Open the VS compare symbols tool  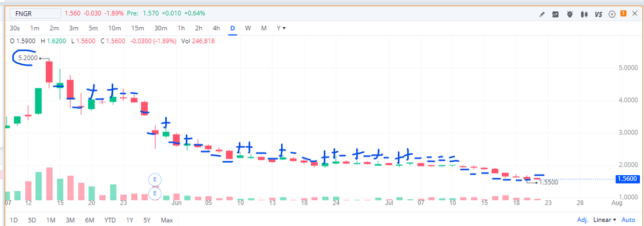point(598,14)
